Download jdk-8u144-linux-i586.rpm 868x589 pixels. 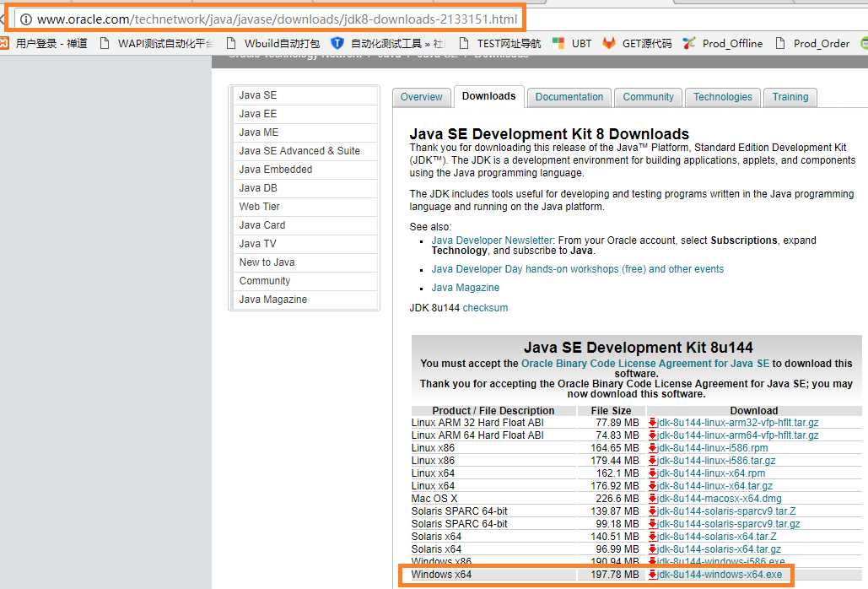coord(713,448)
